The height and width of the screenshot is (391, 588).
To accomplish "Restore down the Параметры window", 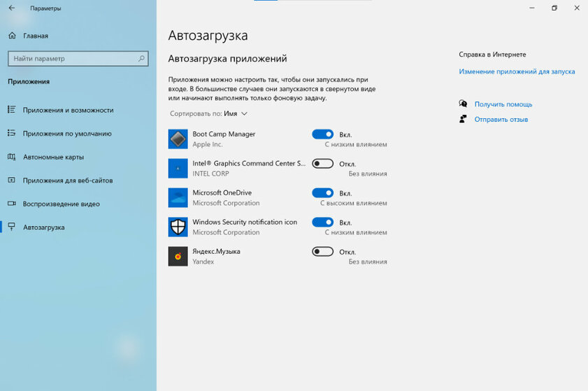I will (x=554, y=8).
